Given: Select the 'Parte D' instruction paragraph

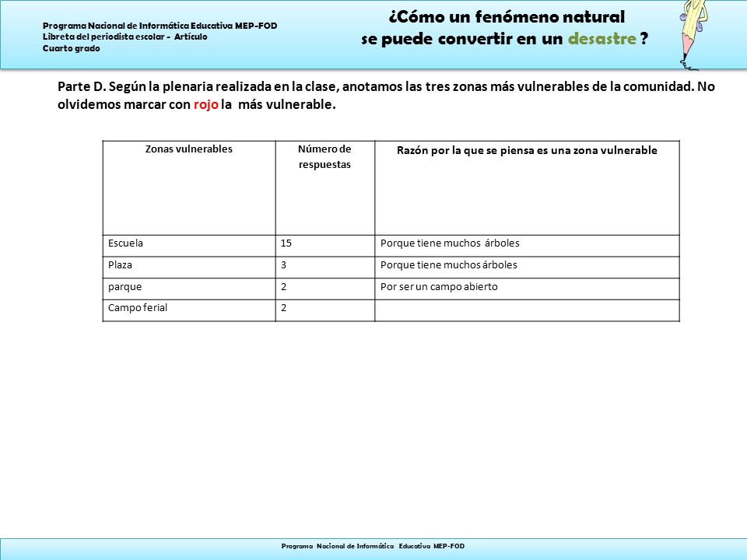Looking at the screenshot, I should coord(386,95).
